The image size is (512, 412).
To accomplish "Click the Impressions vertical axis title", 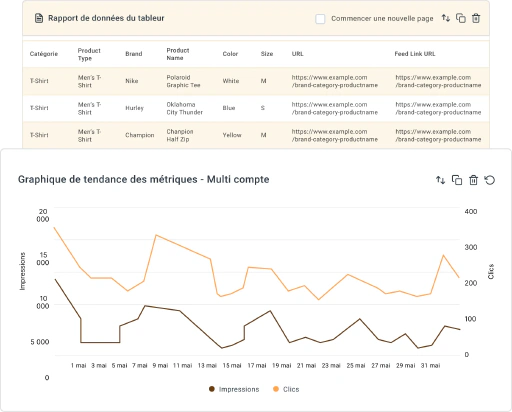I will click(x=22, y=271).
